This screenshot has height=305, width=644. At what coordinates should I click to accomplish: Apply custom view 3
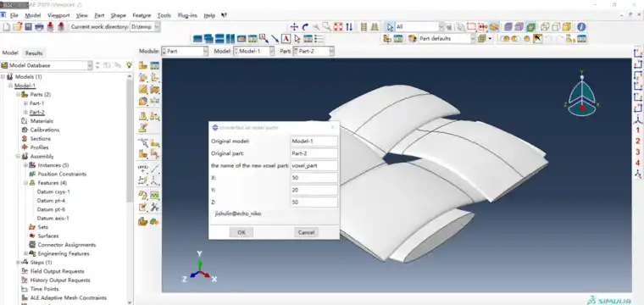(638, 152)
